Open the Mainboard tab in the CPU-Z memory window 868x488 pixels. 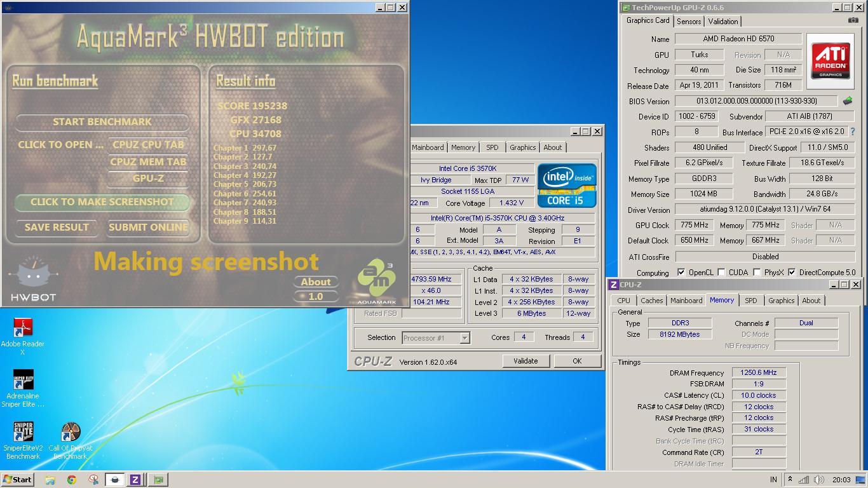686,301
